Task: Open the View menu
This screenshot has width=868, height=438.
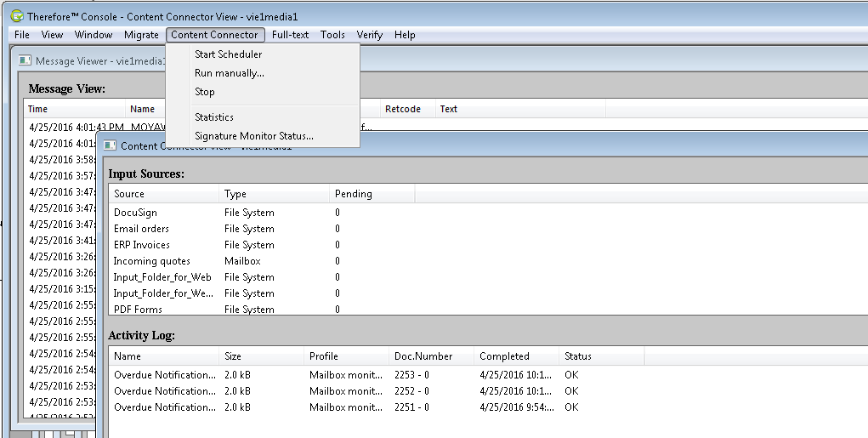Action: [52, 34]
